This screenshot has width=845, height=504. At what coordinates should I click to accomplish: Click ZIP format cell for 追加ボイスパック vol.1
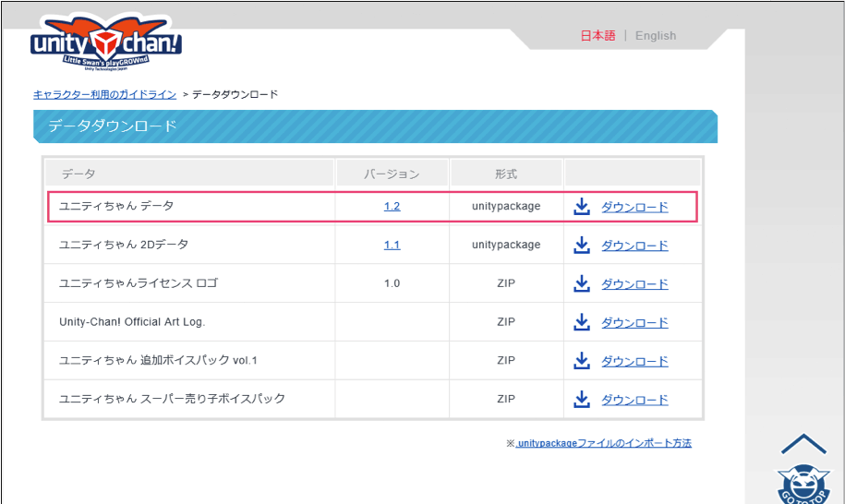[x=506, y=360]
